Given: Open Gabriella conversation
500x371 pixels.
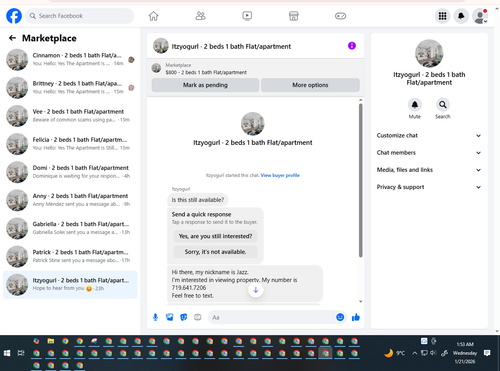Looking at the screenshot, I should [x=70, y=228].
